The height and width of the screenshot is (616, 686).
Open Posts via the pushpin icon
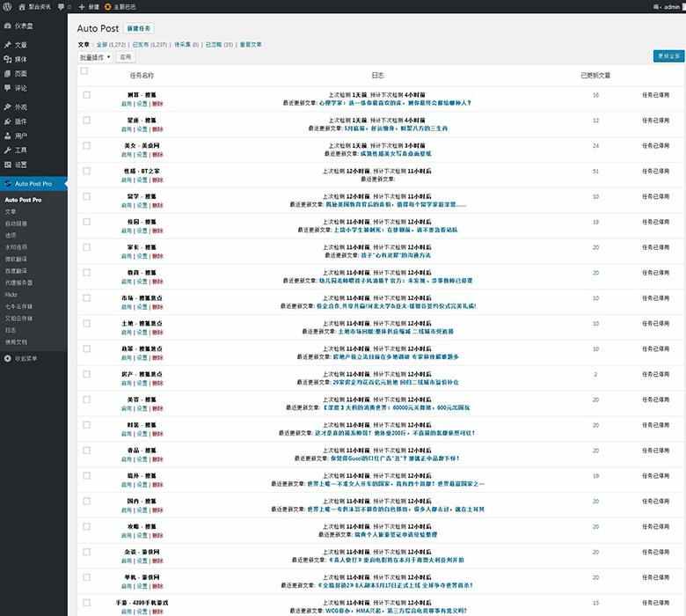7,45
